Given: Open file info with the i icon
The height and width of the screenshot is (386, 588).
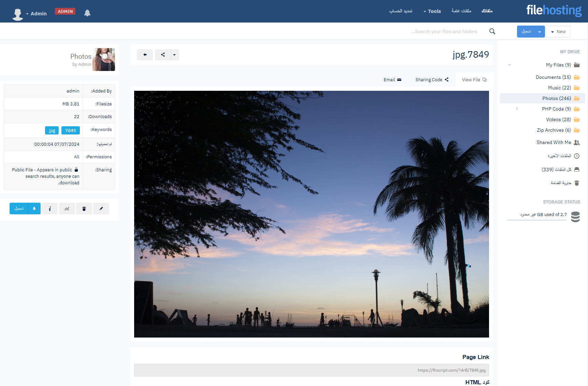Looking at the screenshot, I should [50, 209].
